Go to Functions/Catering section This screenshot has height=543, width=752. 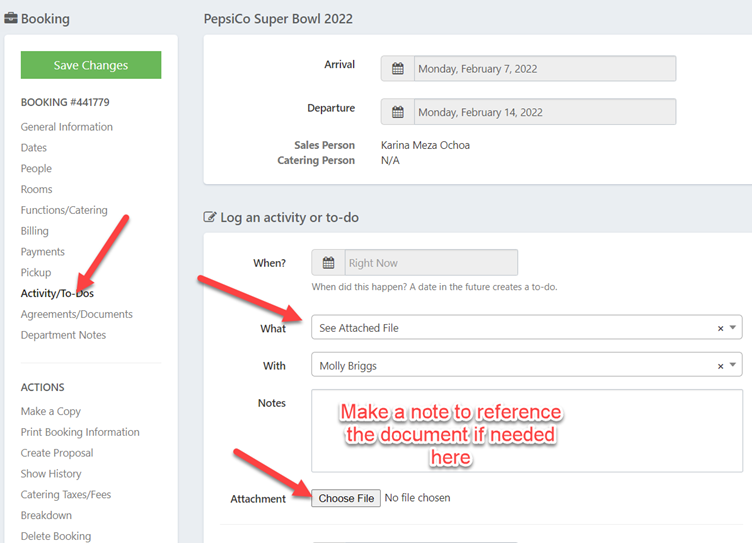coord(64,210)
